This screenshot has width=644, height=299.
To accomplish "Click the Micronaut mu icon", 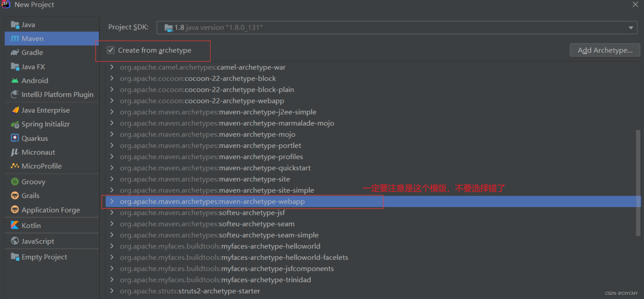I will 15,152.
